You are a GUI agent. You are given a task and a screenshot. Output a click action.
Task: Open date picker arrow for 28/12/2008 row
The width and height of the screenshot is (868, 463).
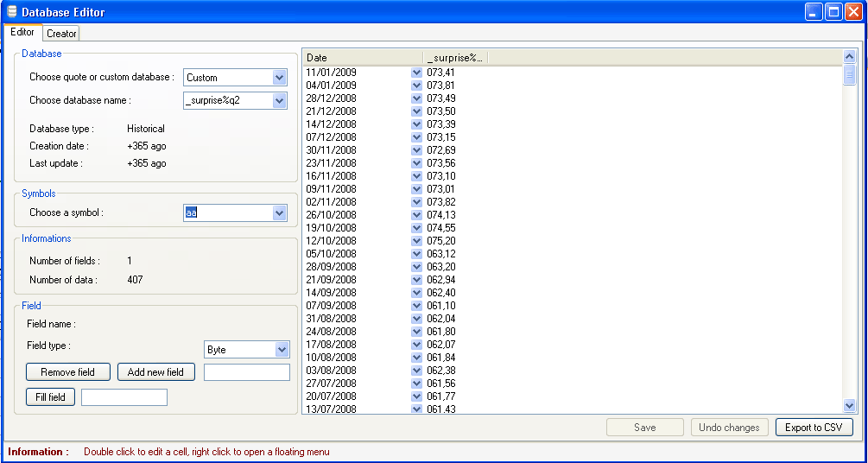click(x=416, y=98)
